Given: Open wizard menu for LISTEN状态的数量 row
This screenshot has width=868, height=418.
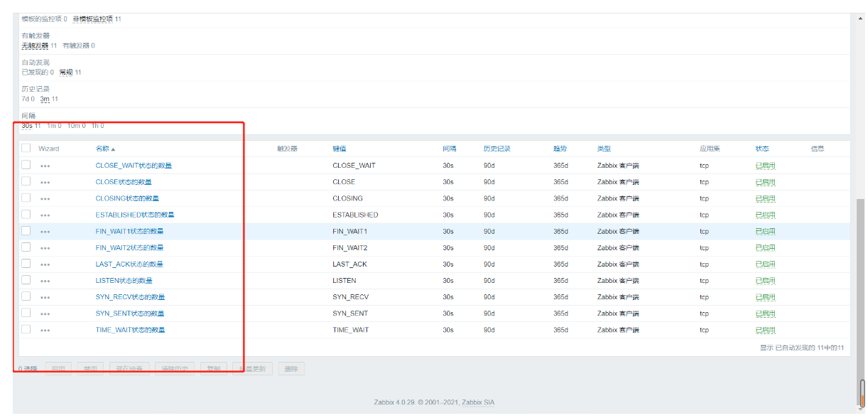Looking at the screenshot, I should 45,281.
